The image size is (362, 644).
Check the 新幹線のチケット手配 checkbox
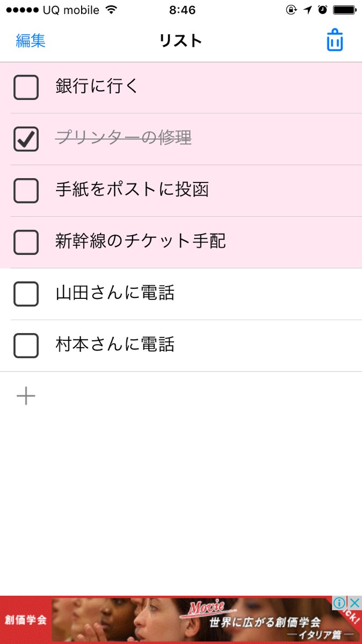click(26, 242)
